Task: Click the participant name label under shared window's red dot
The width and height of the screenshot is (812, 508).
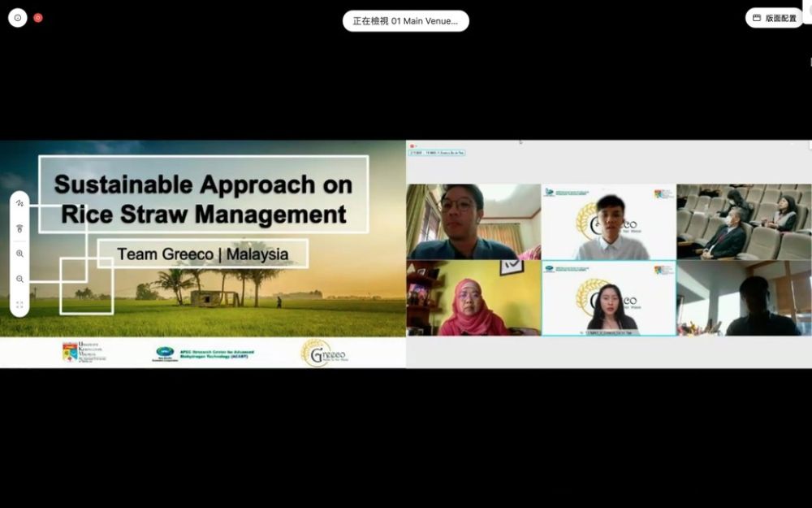Action: (437, 153)
